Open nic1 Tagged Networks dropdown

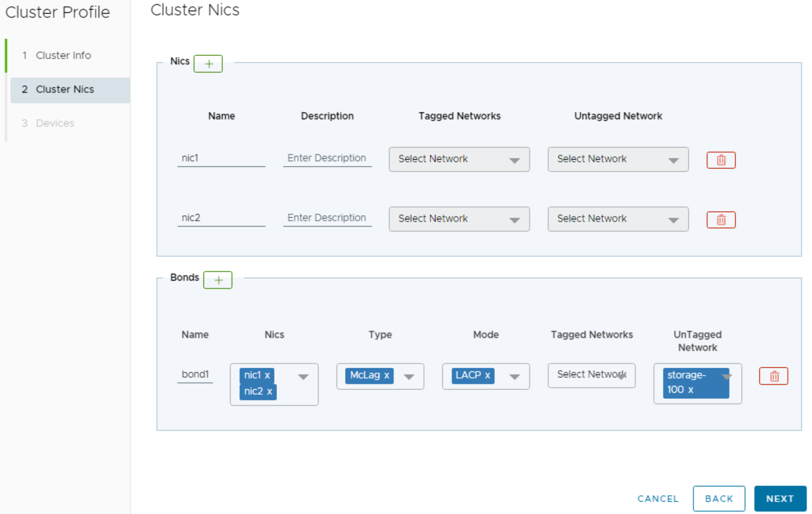coord(459,159)
